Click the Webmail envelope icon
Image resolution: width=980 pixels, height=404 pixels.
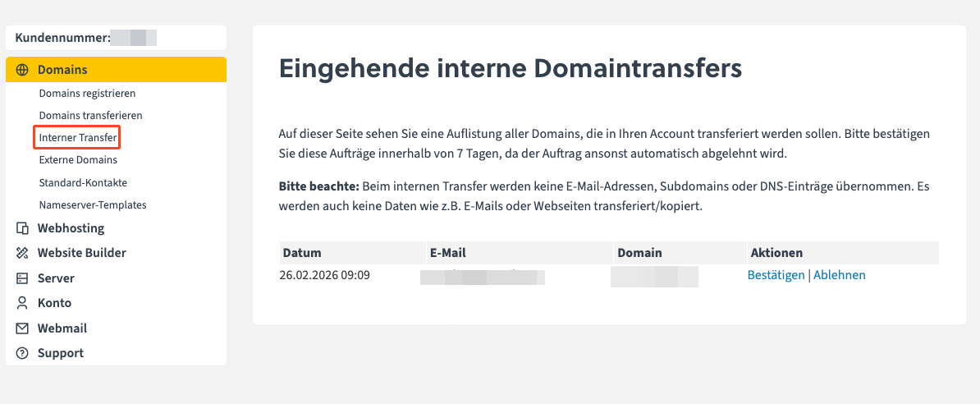pyautogui.click(x=22, y=328)
